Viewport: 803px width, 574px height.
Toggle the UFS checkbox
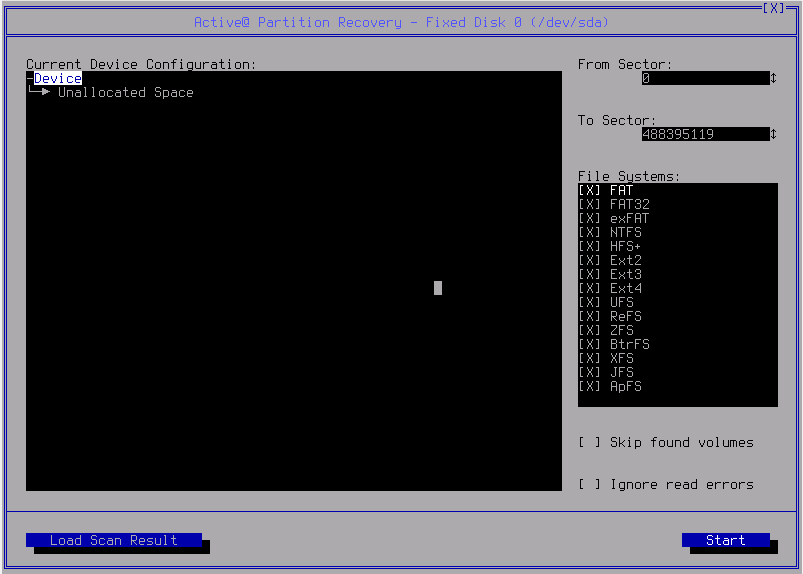tap(589, 302)
